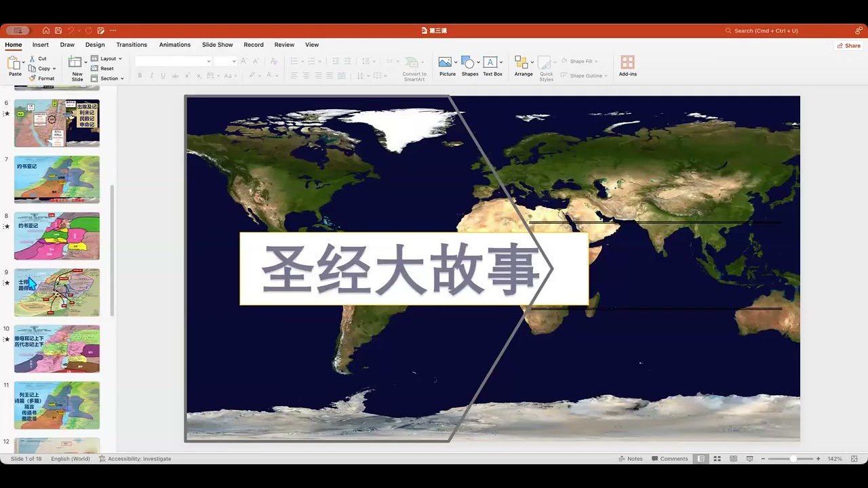Image resolution: width=868 pixels, height=488 pixels.
Task: Click English (World) language indicator
Action: click(x=71, y=459)
